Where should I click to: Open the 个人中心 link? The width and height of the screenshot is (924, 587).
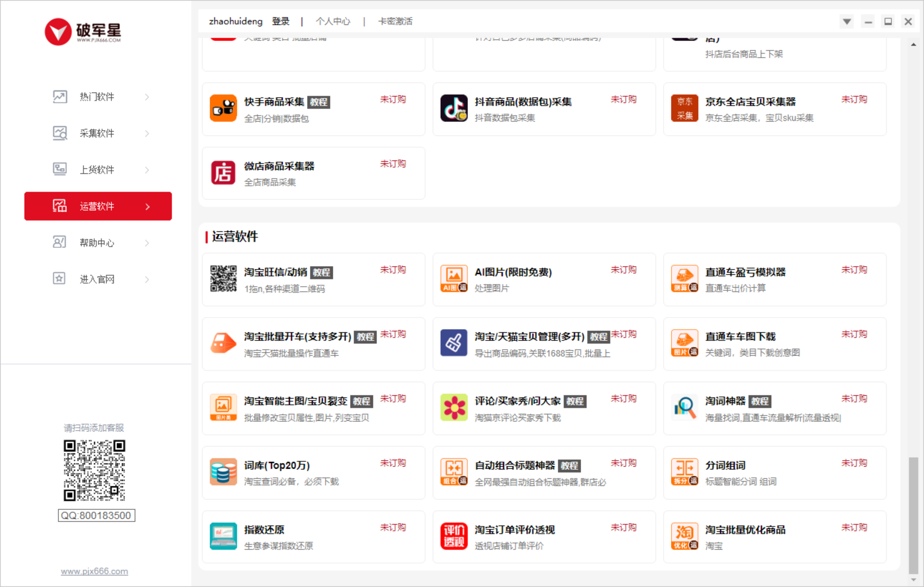pos(333,21)
